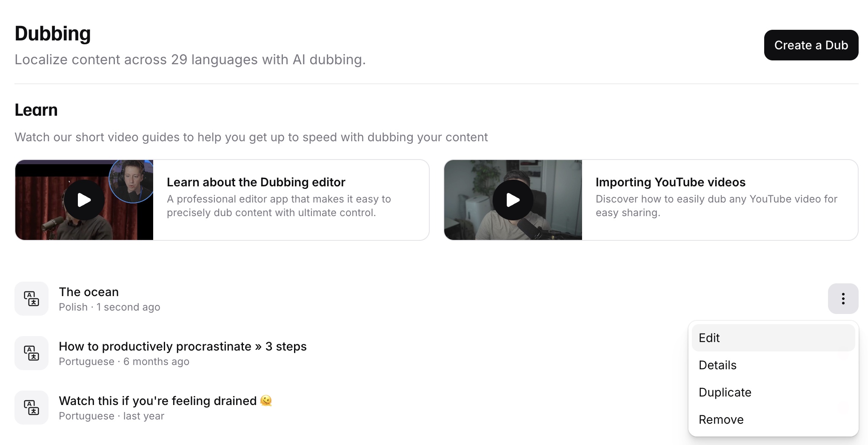Open the three-dot options menu for The ocean
The width and height of the screenshot is (868, 445).
[842, 299]
